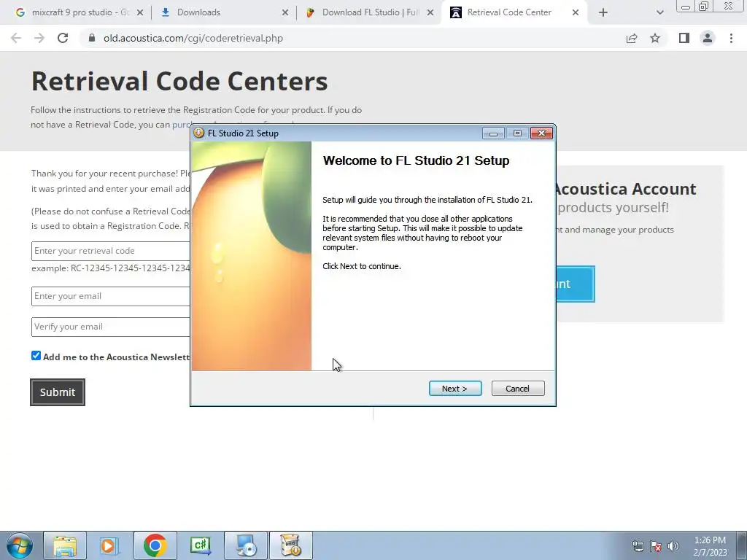Open Action Center flag in tray
The height and width of the screenshot is (560, 747).
pyautogui.click(x=656, y=546)
